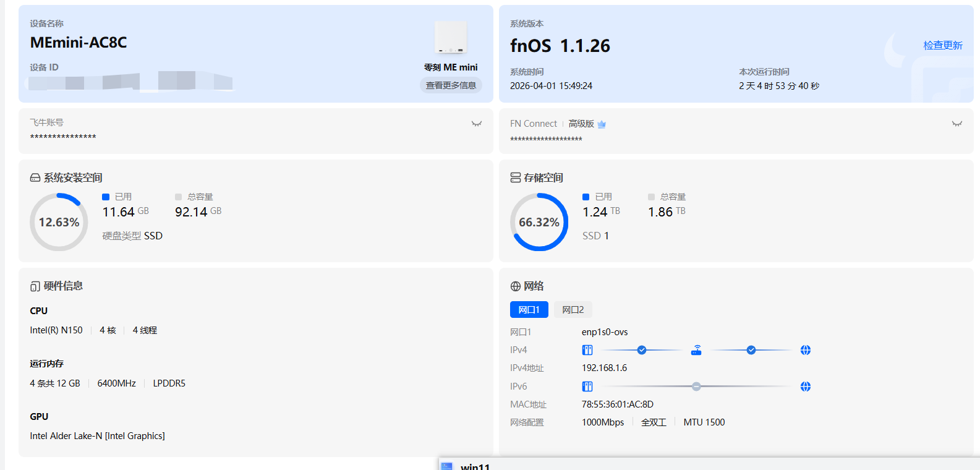Select the device name MEmini-AC8C

[x=79, y=42]
